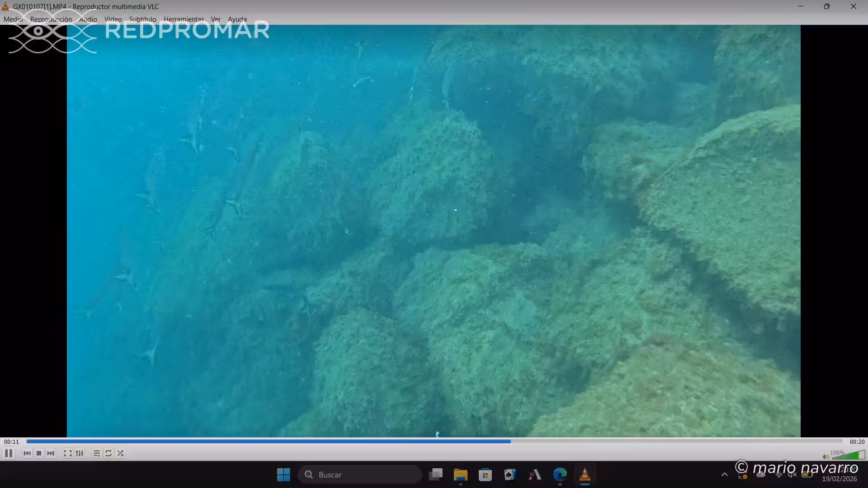
Task: Click the Buscar taskbar search box
Action: click(360, 474)
